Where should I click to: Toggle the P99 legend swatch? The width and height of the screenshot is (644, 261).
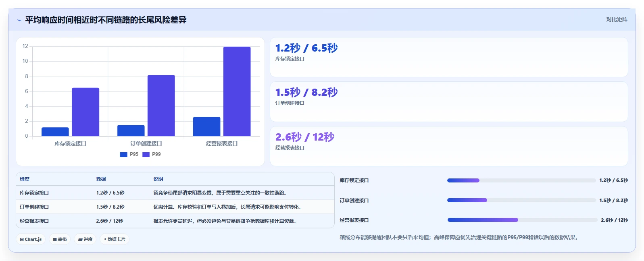click(x=146, y=154)
